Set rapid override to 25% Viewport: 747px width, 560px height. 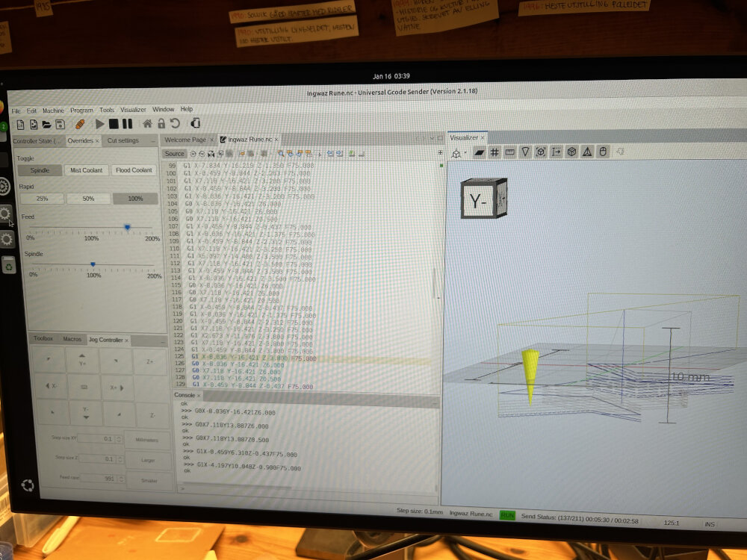42,199
